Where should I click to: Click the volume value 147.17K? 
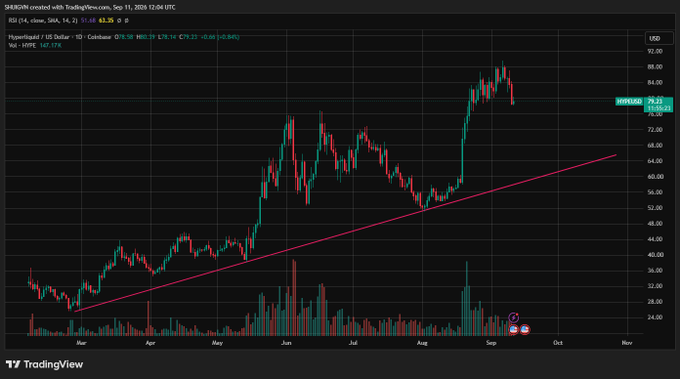(50, 46)
